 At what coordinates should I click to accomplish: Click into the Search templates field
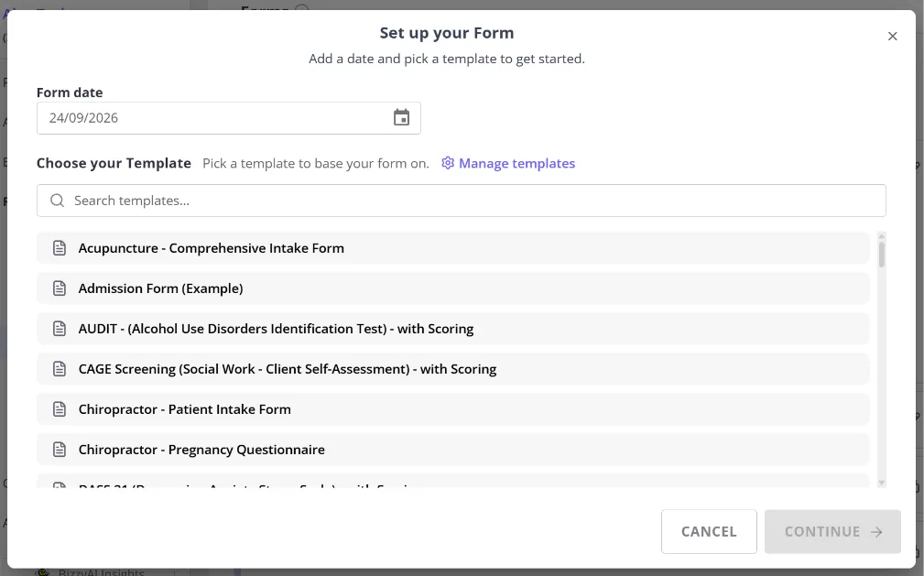coord(462,201)
